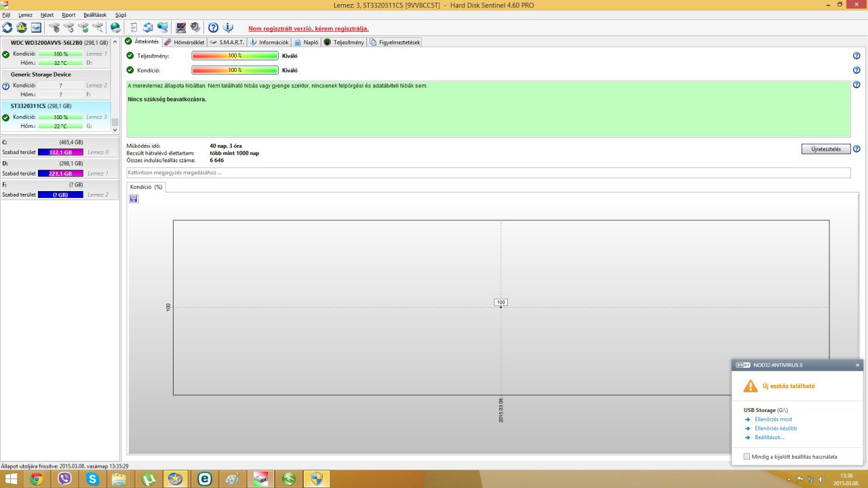Screen dimensions: 868x488
Task: Click the blue info about toolbar icon
Action: 228,28
